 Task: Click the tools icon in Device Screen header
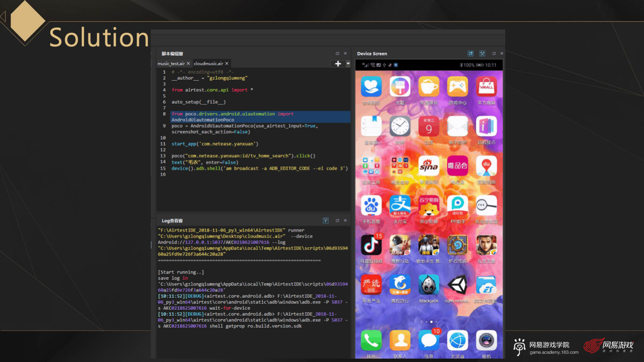[482, 54]
